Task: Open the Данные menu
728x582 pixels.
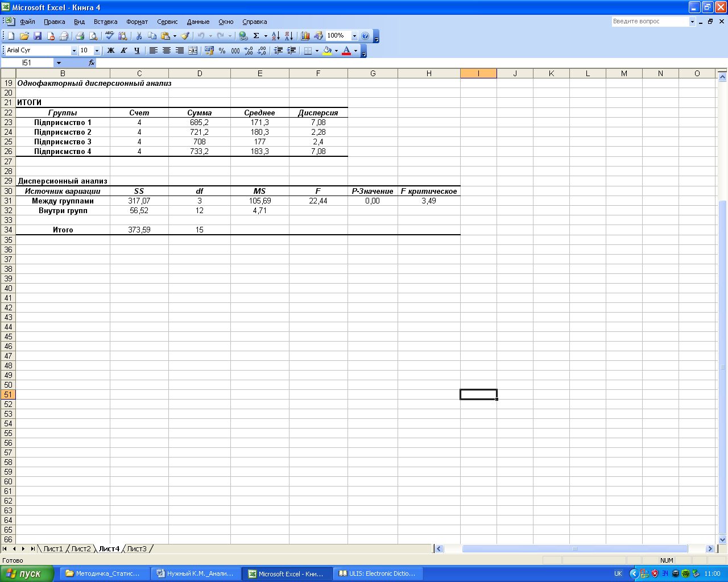Action: [198, 22]
